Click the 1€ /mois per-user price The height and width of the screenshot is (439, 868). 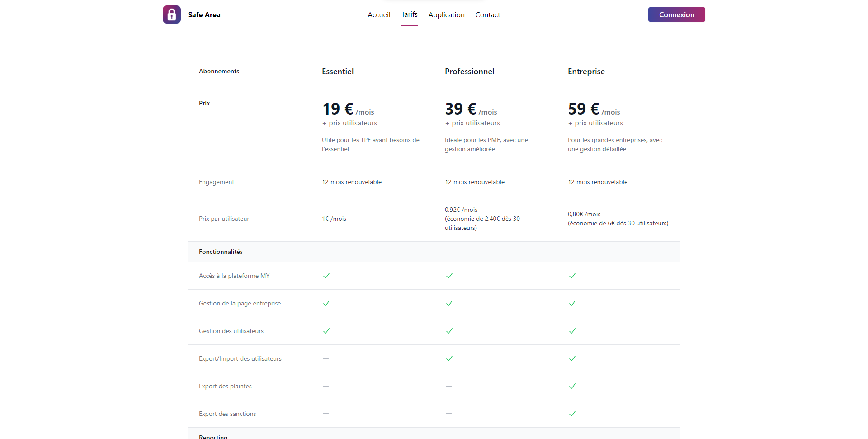click(334, 219)
